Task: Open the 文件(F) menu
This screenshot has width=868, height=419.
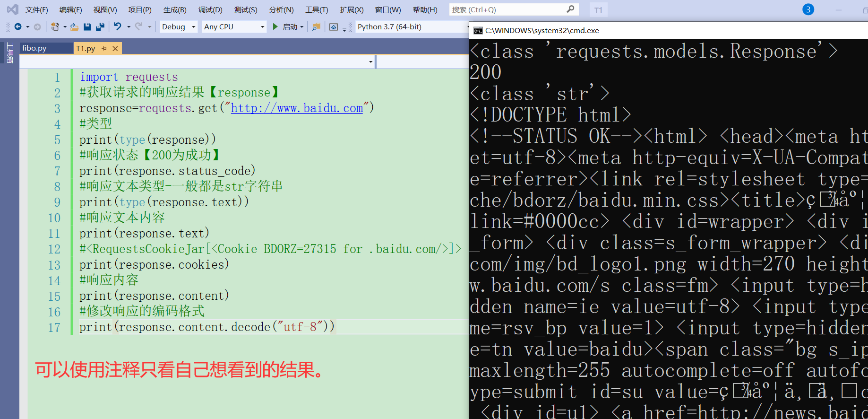Action: (x=37, y=9)
